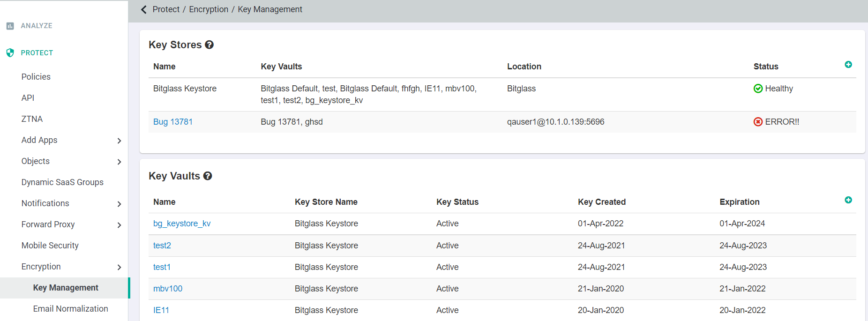The width and height of the screenshot is (868, 321).
Task: Open the mbv100 key vault link
Action: [x=168, y=289]
